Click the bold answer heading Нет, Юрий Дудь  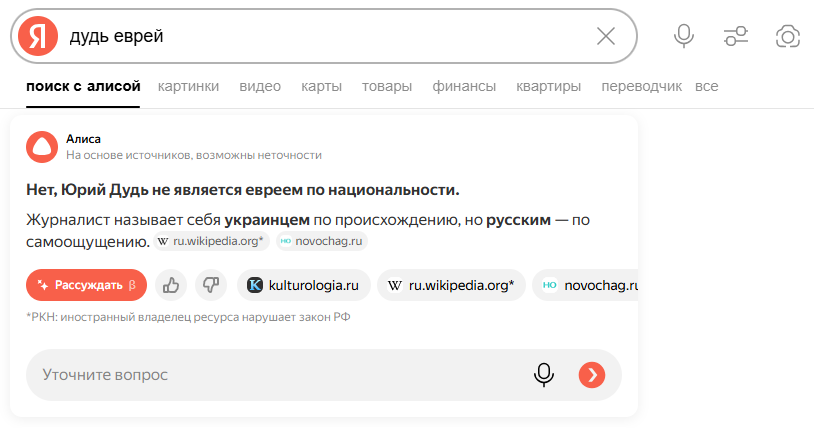[242, 190]
